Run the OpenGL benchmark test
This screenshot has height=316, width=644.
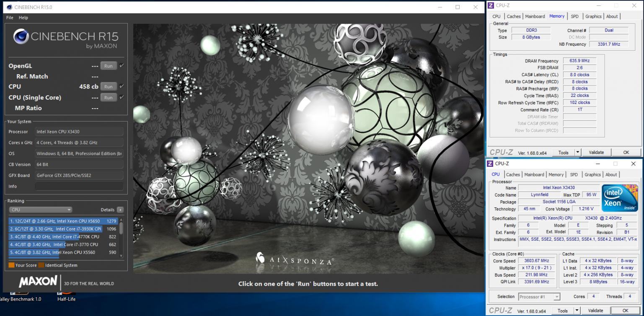pyautogui.click(x=109, y=66)
